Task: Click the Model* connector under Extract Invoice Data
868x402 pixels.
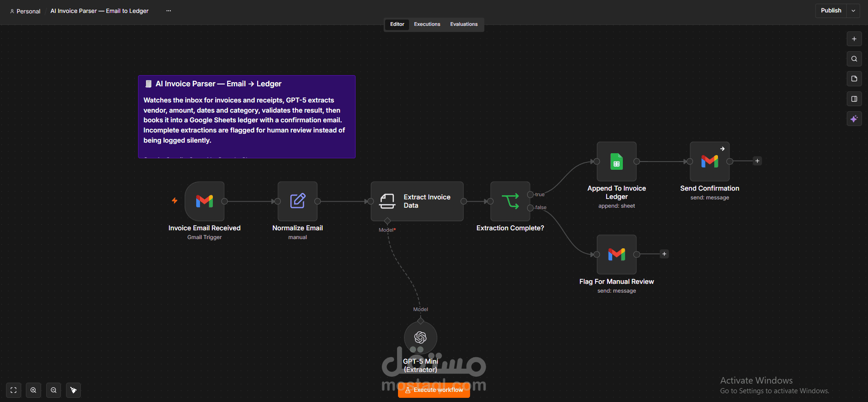Action: 387,221
